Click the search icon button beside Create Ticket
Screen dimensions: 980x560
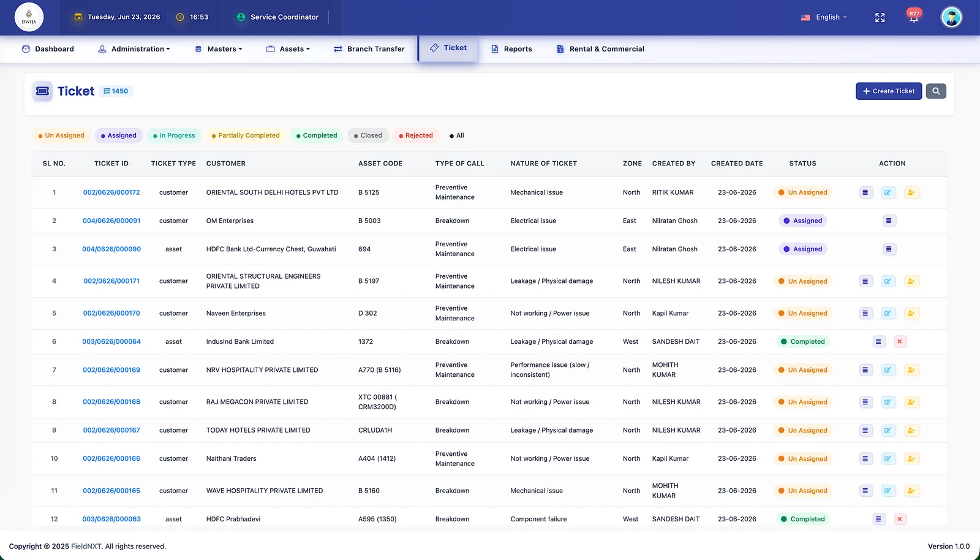[935, 91]
